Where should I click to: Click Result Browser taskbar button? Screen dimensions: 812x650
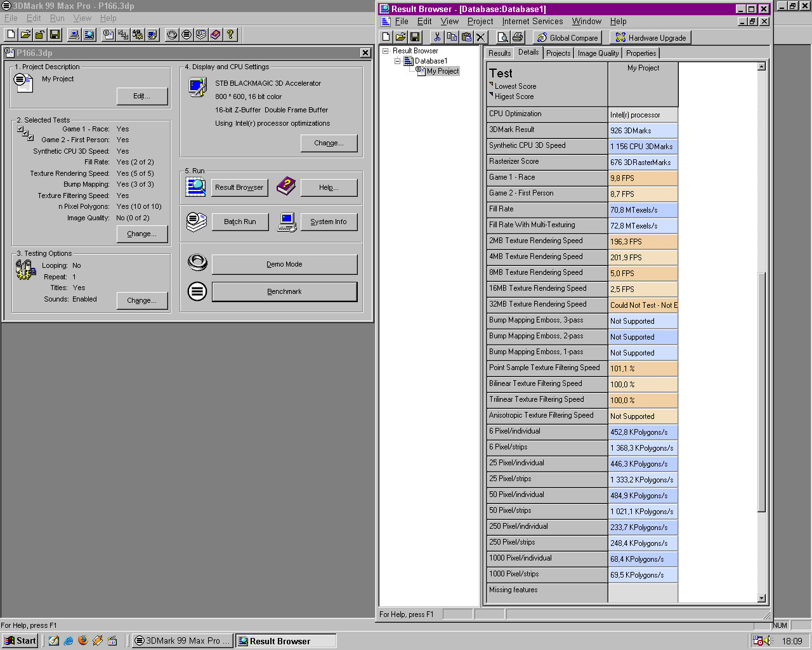click(x=285, y=640)
